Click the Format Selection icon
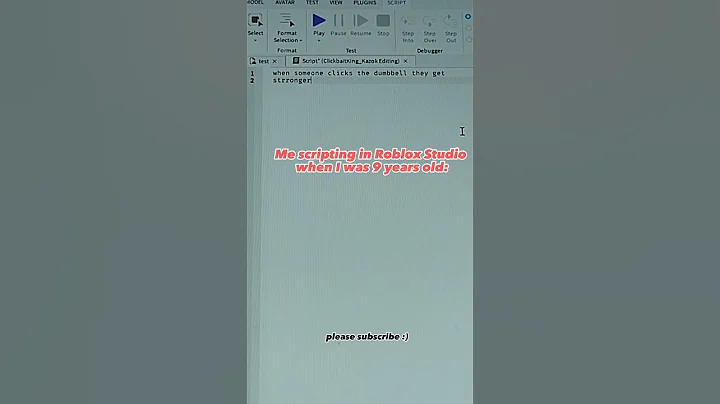Screen dimensions: 720x404 (x=287, y=21)
